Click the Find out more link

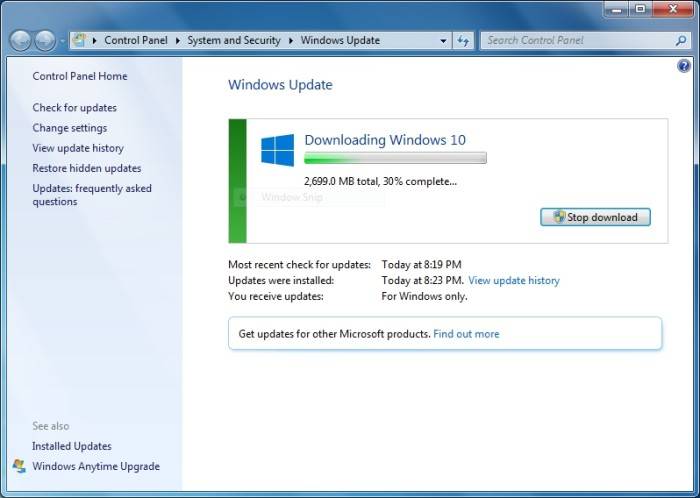466,334
